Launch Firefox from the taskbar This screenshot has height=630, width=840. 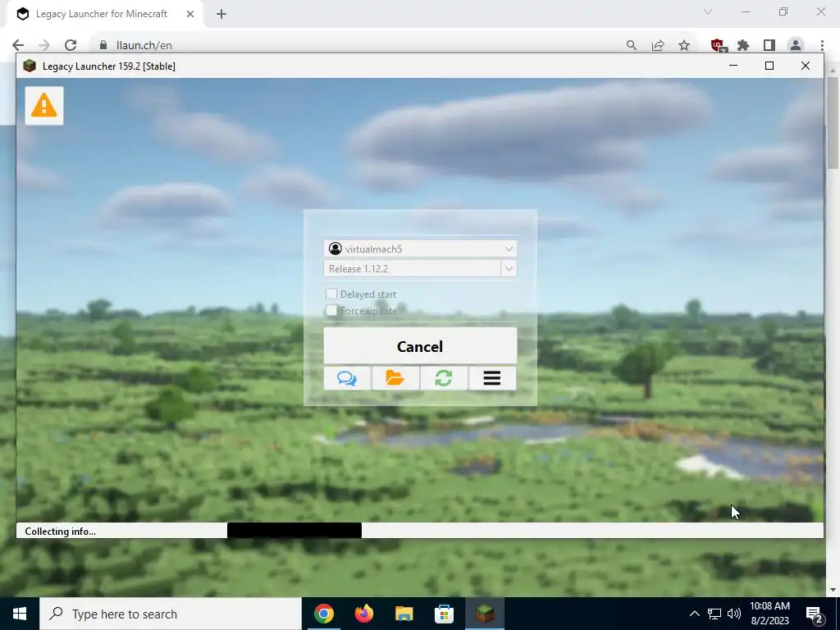(x=364, y=614)
